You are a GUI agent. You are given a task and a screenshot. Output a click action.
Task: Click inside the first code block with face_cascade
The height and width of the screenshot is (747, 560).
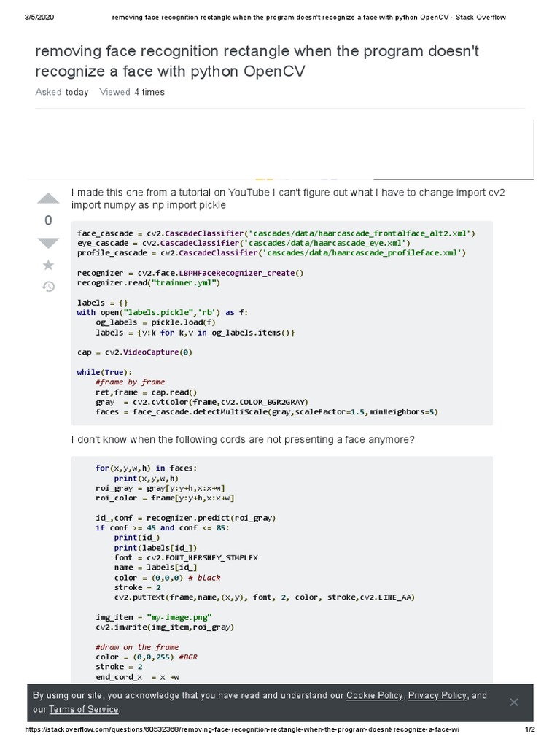pos(281,322)
